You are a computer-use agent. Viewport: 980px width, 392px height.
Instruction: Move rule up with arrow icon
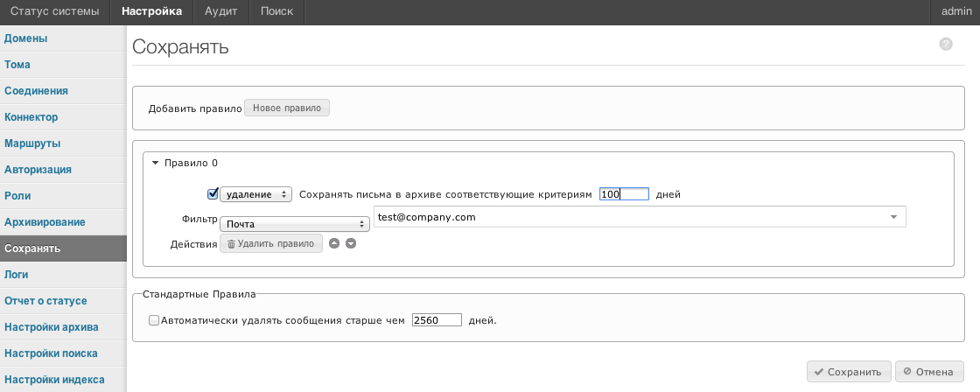click(334, 244)
